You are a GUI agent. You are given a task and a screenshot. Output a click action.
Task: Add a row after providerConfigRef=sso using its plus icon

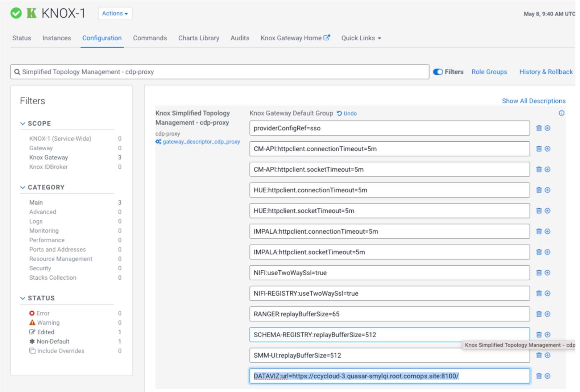click(x=547, y=128)
